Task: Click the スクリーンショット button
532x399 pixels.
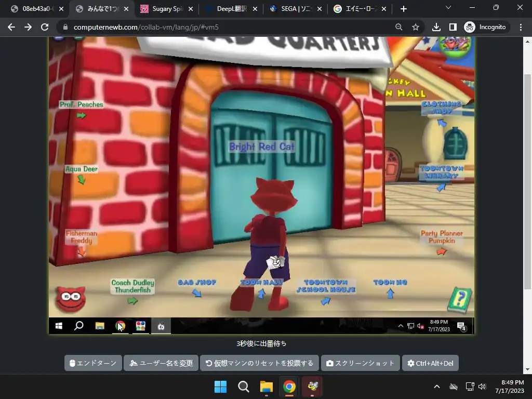Action: coord(361,363)
